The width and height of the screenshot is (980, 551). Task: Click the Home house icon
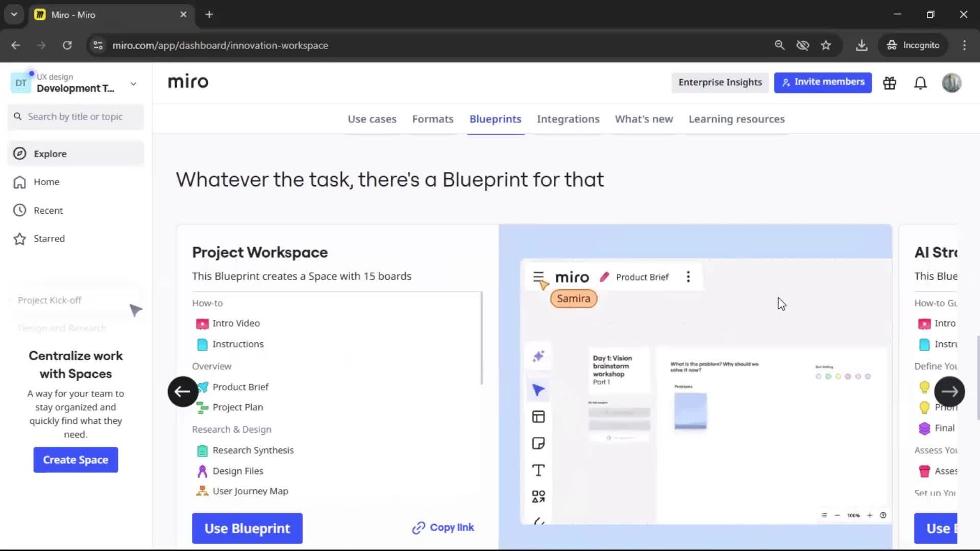tap(19, 182)
